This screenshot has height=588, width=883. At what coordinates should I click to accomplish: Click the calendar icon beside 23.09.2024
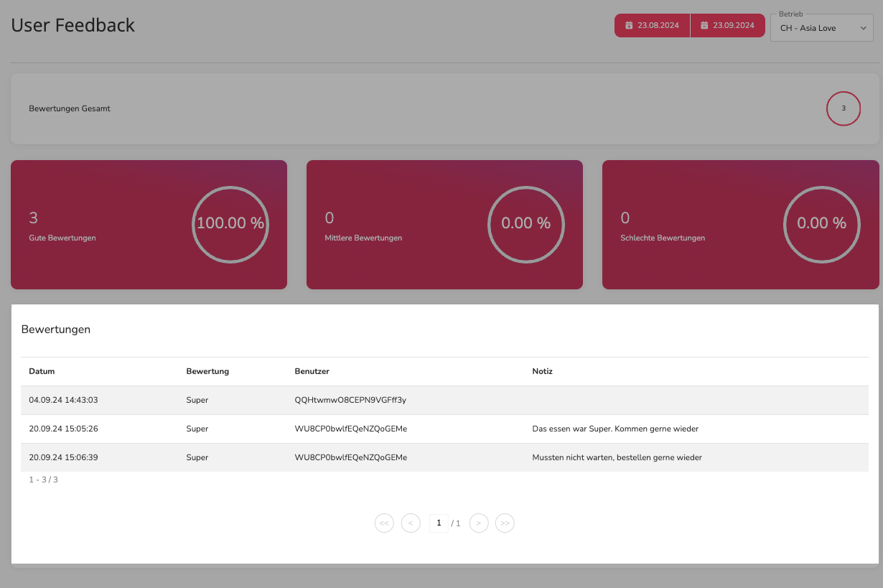pos(704,25)
